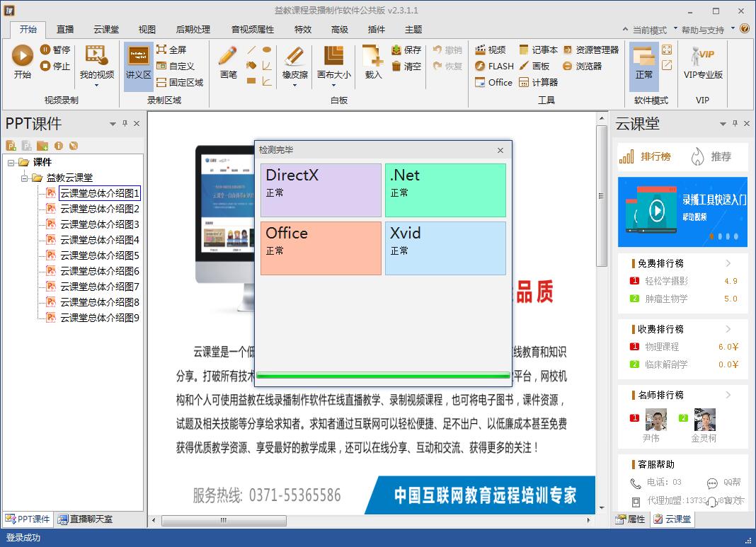Click the first add-PPT icon in PPT课件 toolbar

click(x=11, y=146)
